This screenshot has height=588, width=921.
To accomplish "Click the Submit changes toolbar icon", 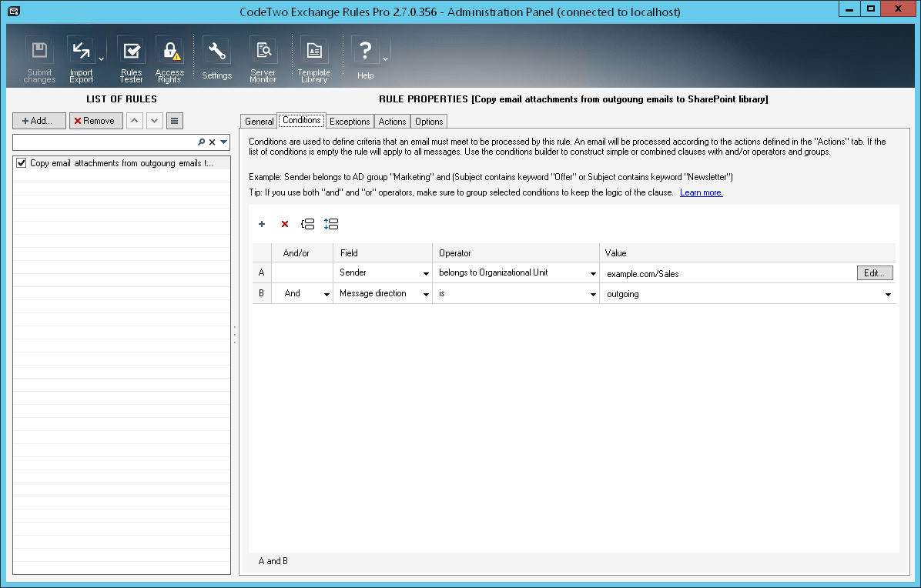I will [39, 59].
